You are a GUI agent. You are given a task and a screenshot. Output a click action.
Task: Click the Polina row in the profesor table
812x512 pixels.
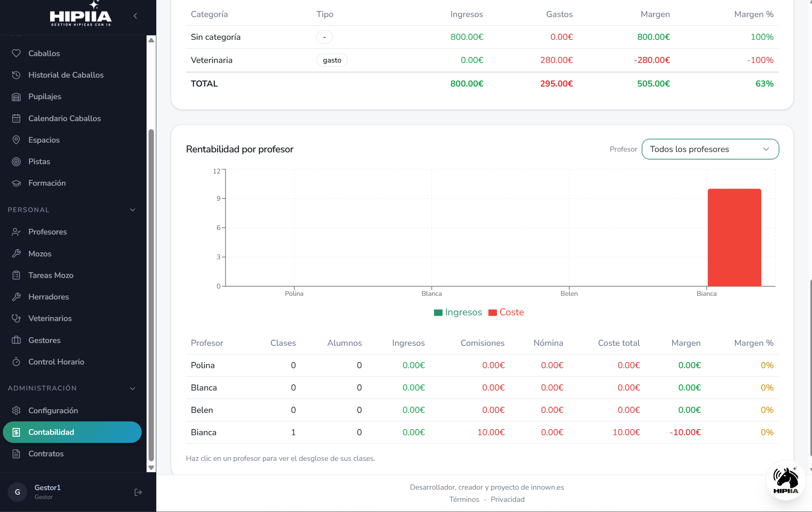point(482,365)
